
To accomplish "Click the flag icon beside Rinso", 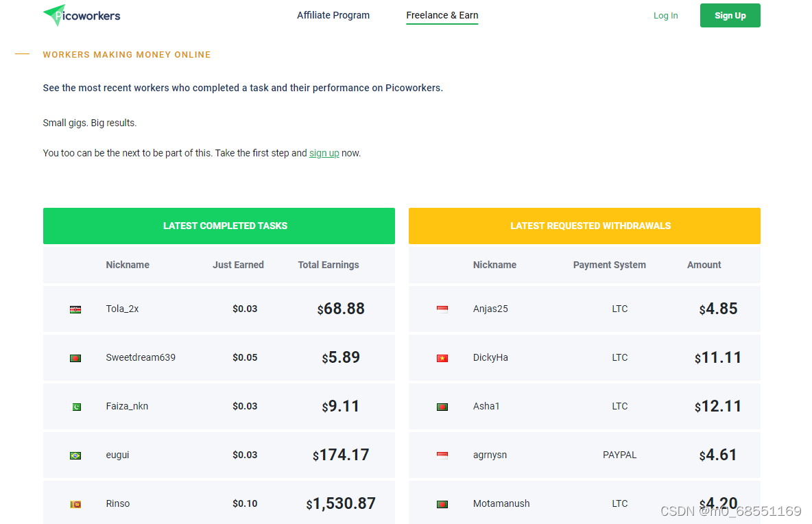I will coord(75,504).
